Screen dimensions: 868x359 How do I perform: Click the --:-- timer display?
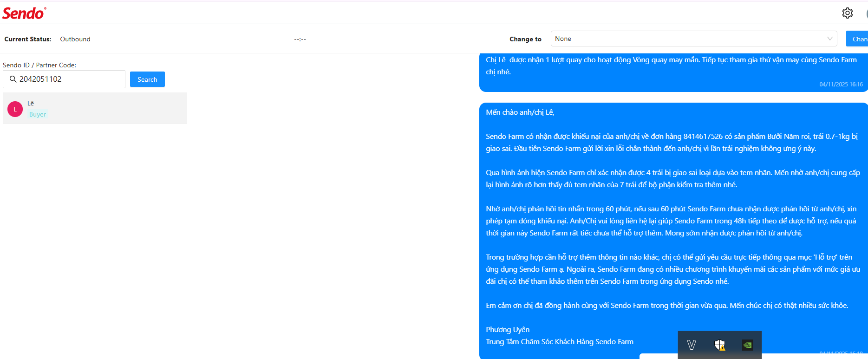tap(300, 39)
